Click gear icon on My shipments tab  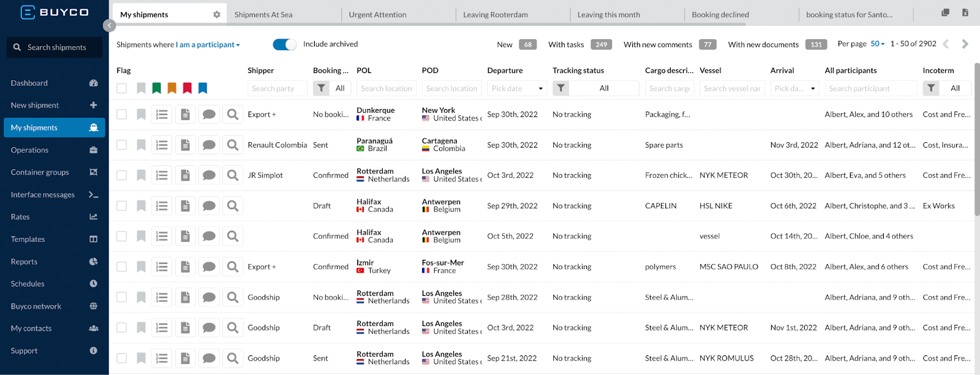[217, 15]
